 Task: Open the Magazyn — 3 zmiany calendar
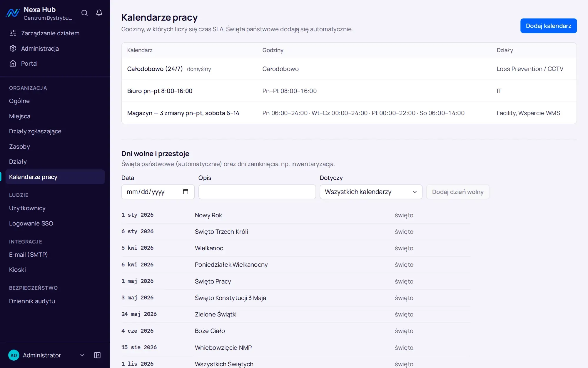point(349,113)
